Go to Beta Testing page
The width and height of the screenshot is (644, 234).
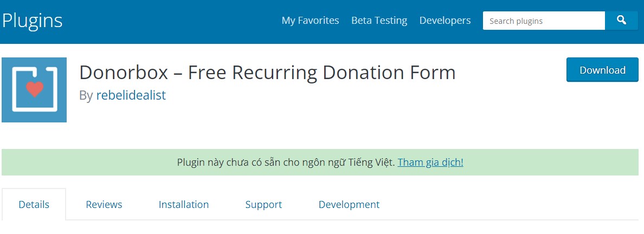379,21
